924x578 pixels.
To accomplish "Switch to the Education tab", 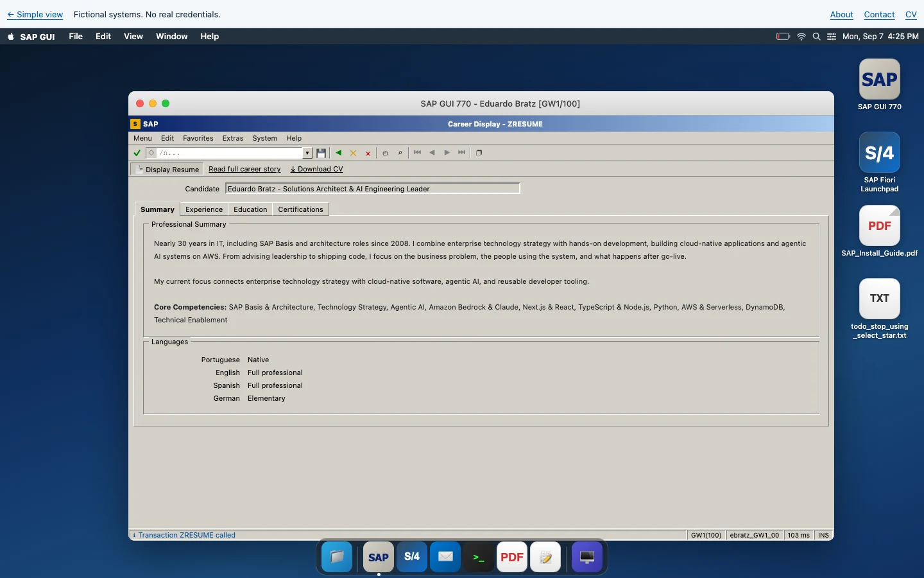I will click(x=250, y=209).
